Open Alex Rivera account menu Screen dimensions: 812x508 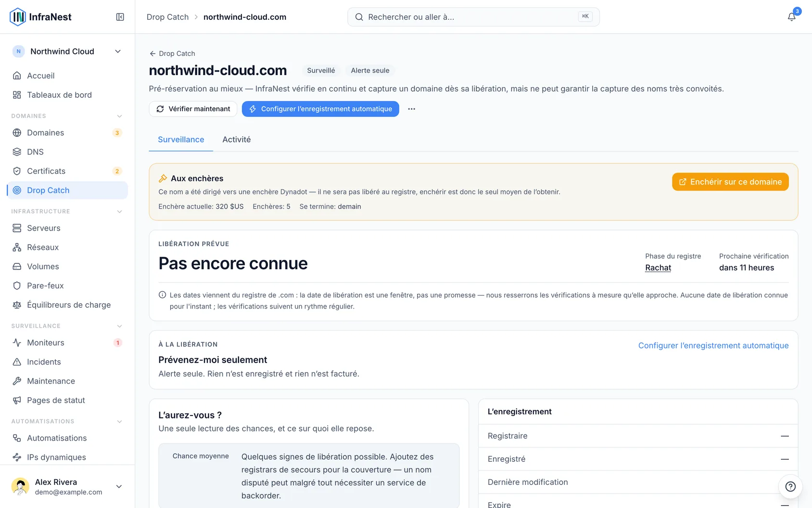point(67,486)
